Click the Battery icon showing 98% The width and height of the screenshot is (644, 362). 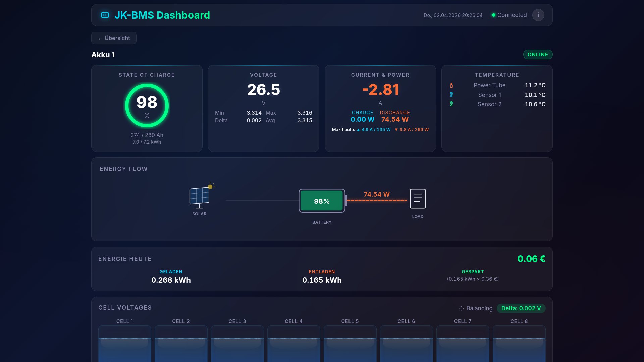coord(321,201)
